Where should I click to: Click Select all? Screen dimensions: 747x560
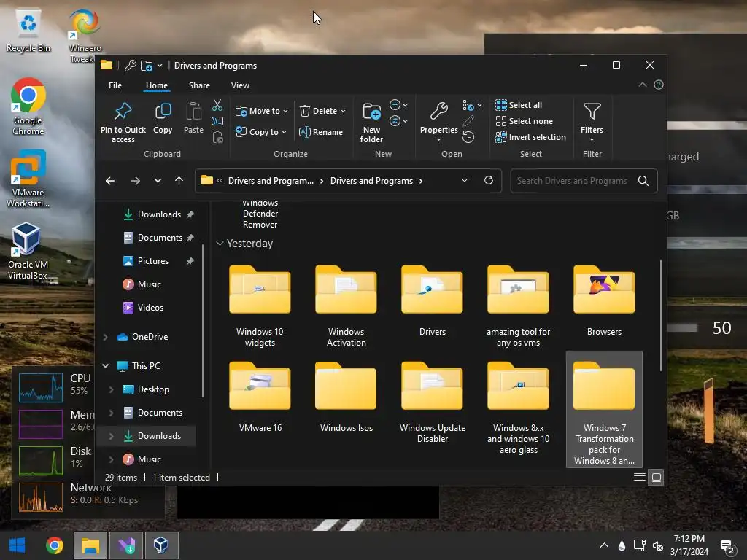click(x=519, y=105)
